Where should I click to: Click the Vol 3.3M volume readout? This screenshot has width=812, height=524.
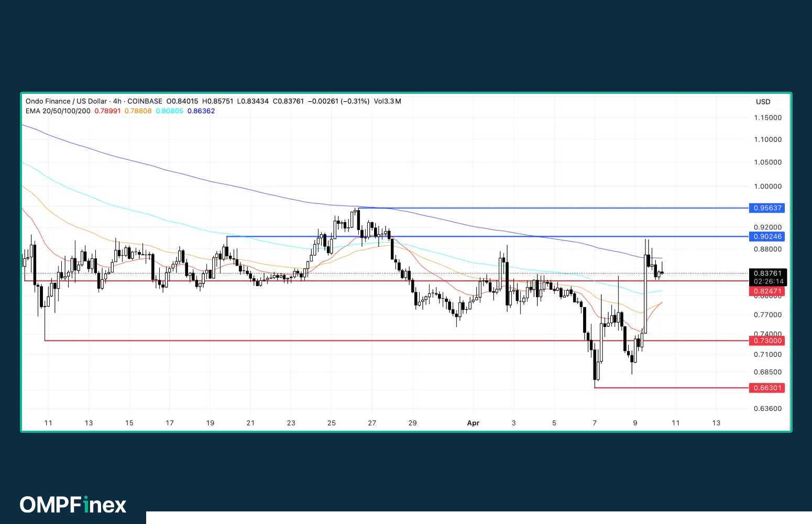coord(387,101)
